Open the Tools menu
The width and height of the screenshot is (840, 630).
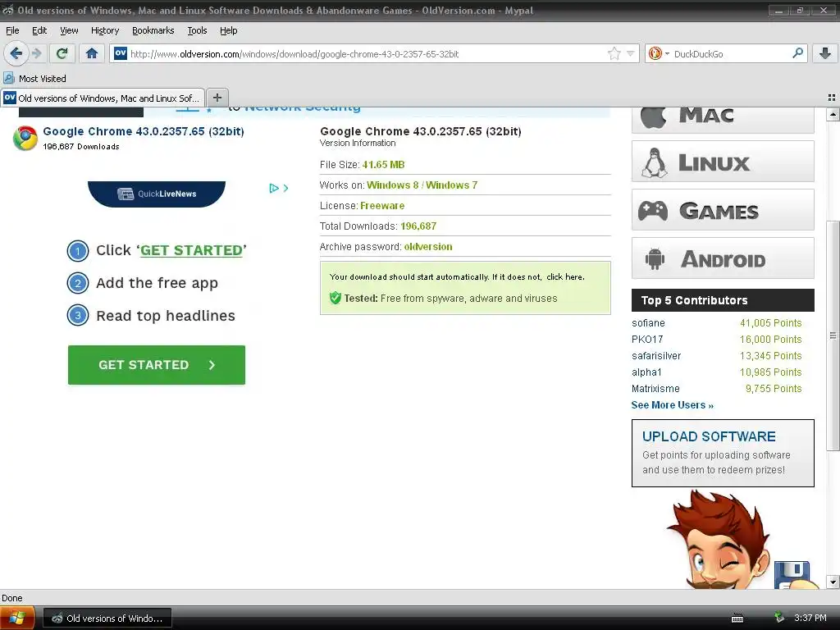(197, 30)
